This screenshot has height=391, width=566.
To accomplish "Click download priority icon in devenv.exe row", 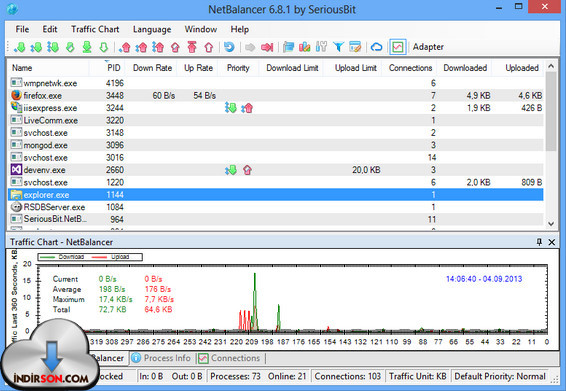I will point(231,170).
